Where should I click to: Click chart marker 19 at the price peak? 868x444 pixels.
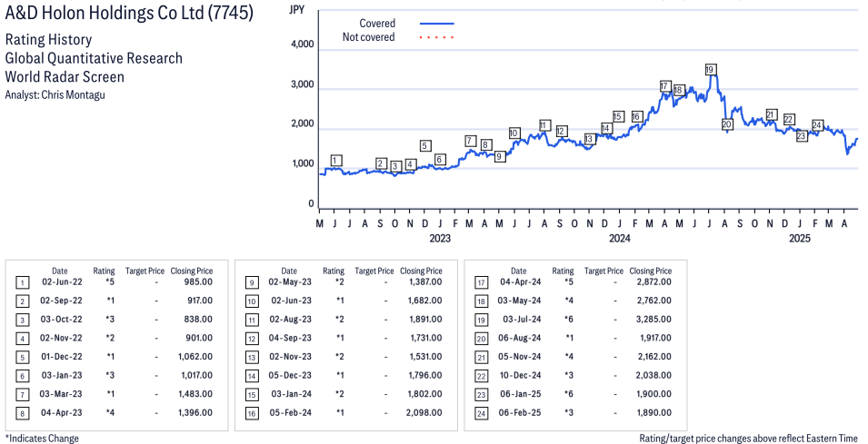pyautogui.click(x=711, y=70)
